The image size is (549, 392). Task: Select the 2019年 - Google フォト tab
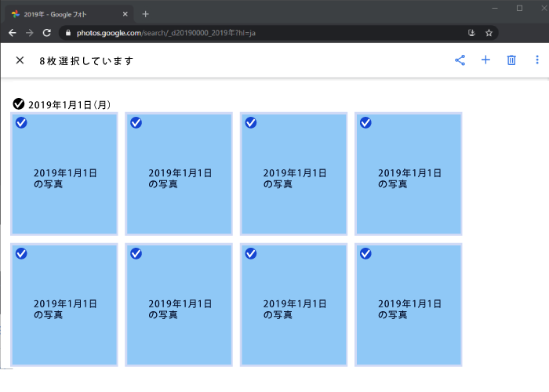point(69,14)
